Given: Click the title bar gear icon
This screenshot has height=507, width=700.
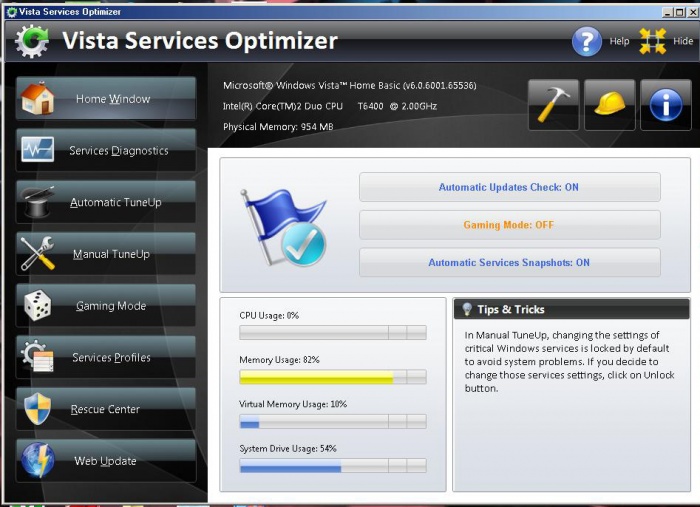Looking at the screenshot, I should (x=12, y=12).
